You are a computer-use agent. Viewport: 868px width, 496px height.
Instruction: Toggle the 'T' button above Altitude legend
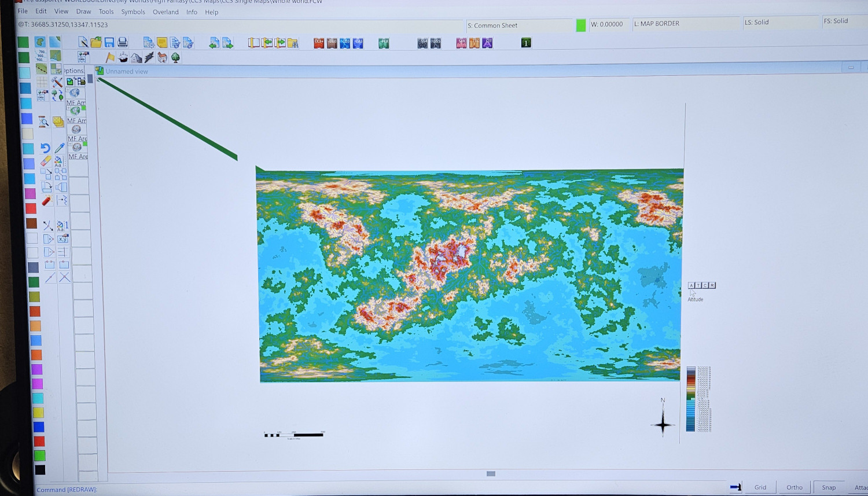(698, 285)
